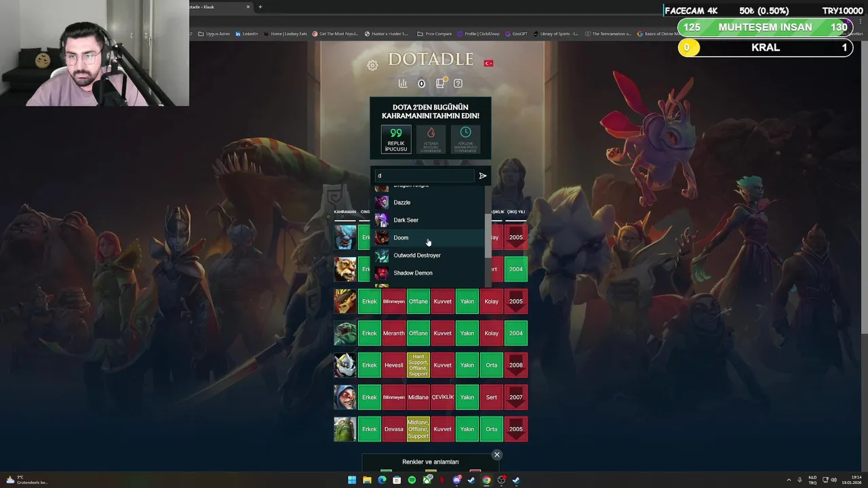The height and width of the screenshot is (488, 868).
Task: Click the streak flame counter
Action: tap(421, 83)
